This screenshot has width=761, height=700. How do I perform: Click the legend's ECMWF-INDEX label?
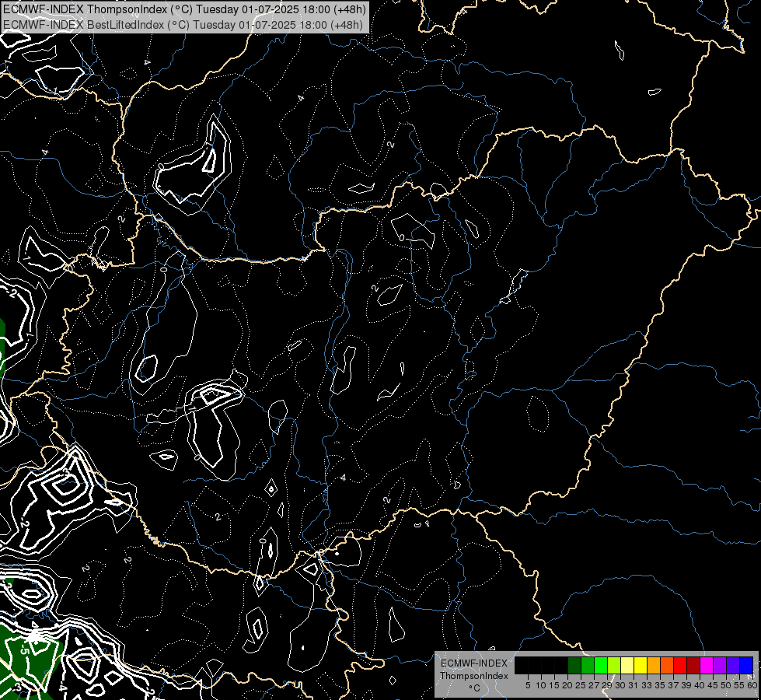[x=474, y=663]
